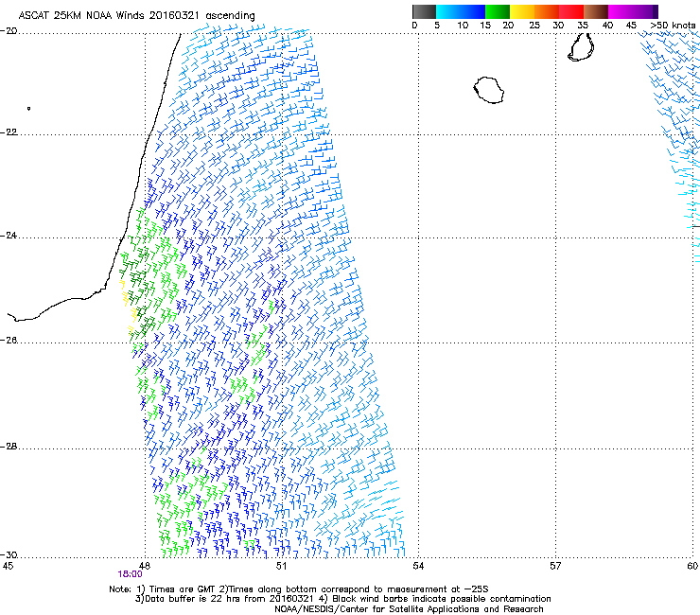Viewport: 700px width, 615px height.
Task: Click the red 30-35 knots legend segment
Action: point(571,11)
